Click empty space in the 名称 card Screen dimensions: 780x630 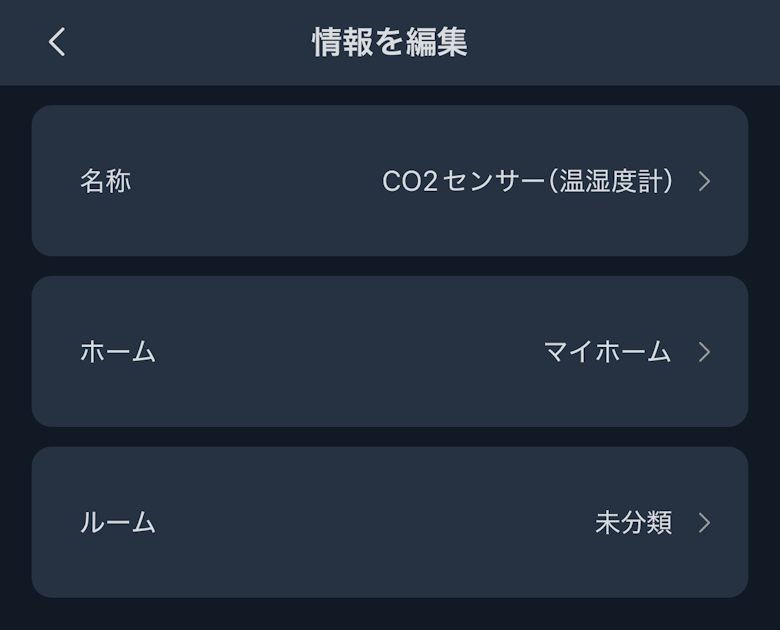250,181
